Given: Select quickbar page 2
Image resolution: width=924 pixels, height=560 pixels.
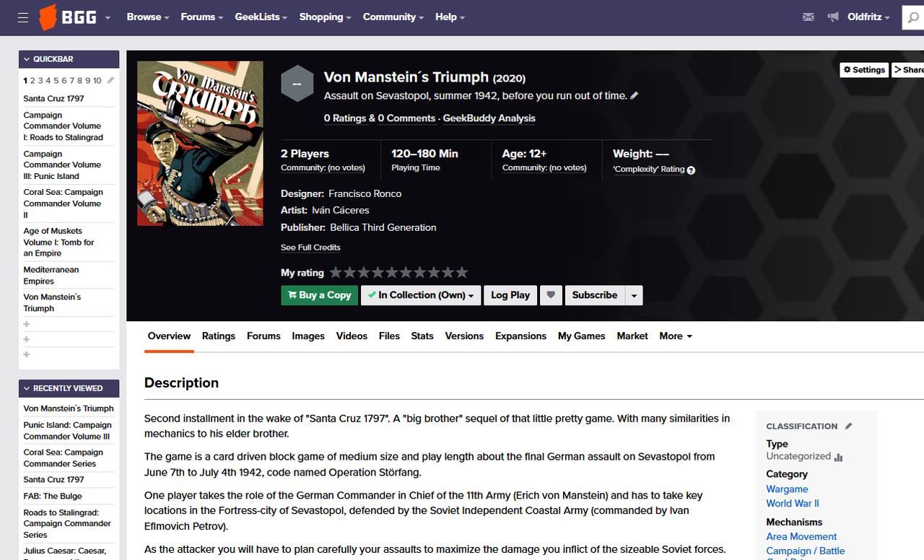Looking at the screenshot, I should [32, 81].
